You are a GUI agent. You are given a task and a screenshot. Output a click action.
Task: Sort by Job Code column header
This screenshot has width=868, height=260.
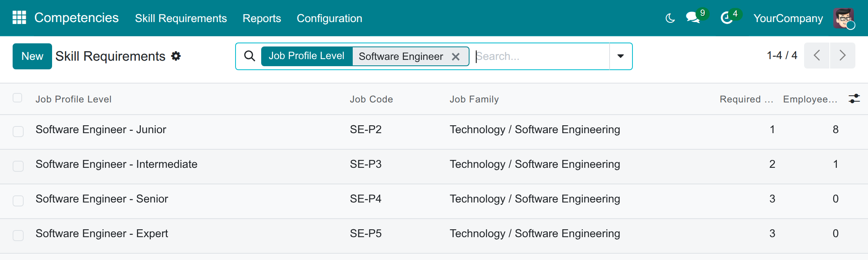[x=371, y=99]
